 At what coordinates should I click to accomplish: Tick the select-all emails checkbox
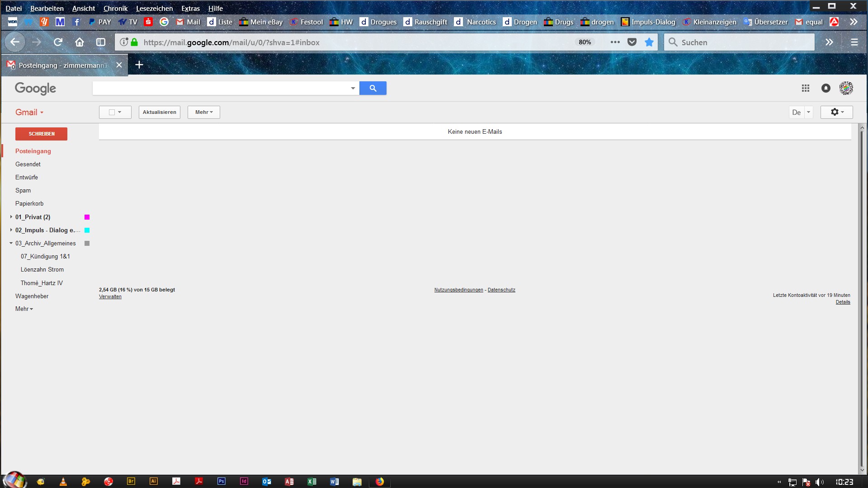112,112
